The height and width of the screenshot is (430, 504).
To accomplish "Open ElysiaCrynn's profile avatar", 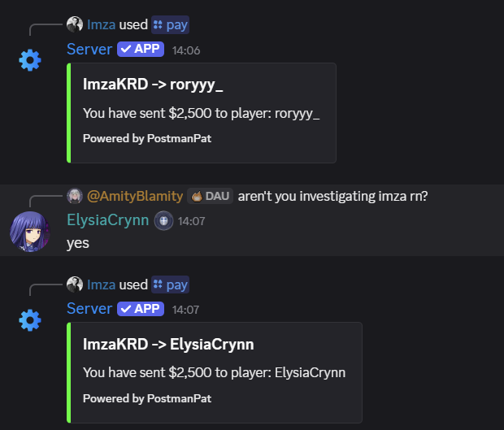I will pos(30,230).
